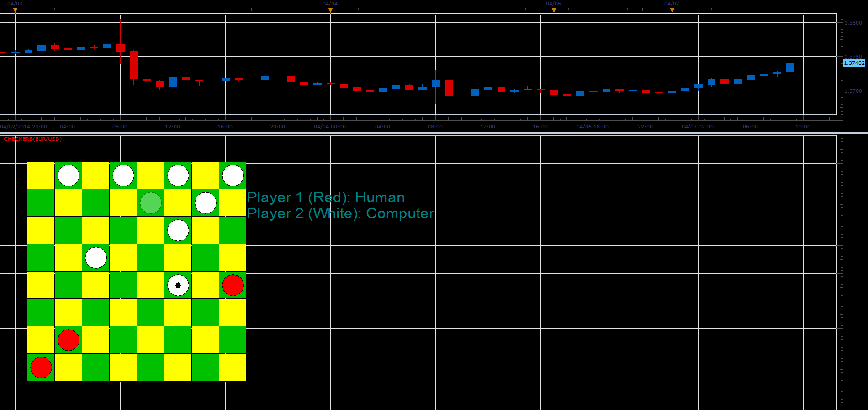
Task: Click the 04/03 orange date marker
Action: [15, 10]
